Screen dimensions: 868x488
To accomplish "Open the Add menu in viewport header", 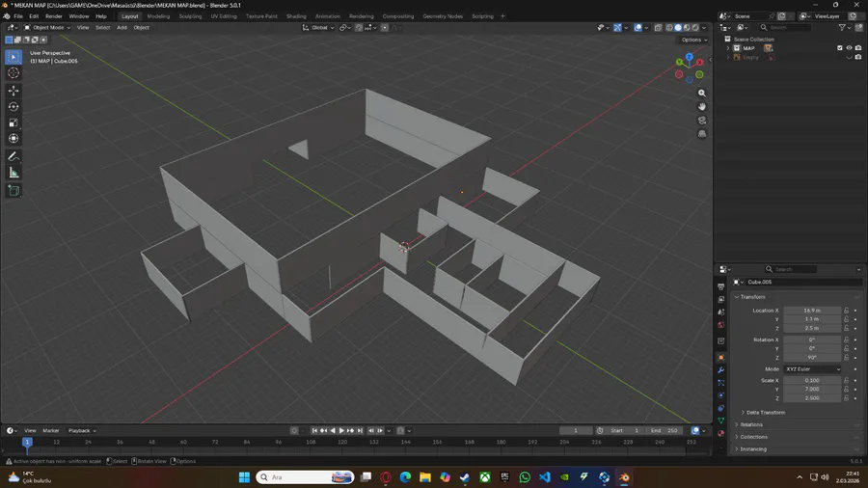I will pos(122,27).
